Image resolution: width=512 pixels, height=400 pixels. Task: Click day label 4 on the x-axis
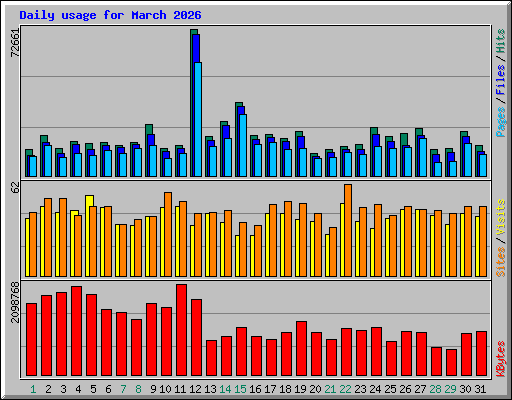point(78,389)
